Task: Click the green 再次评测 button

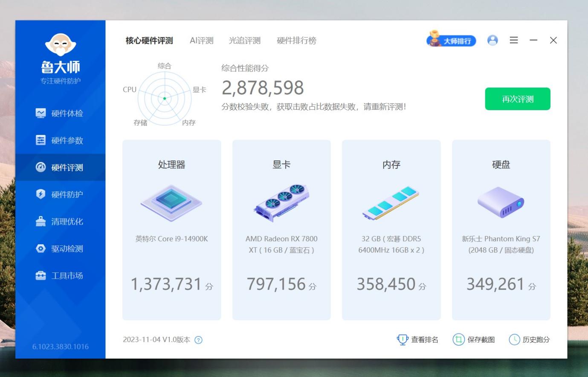Action: (518, 99)
